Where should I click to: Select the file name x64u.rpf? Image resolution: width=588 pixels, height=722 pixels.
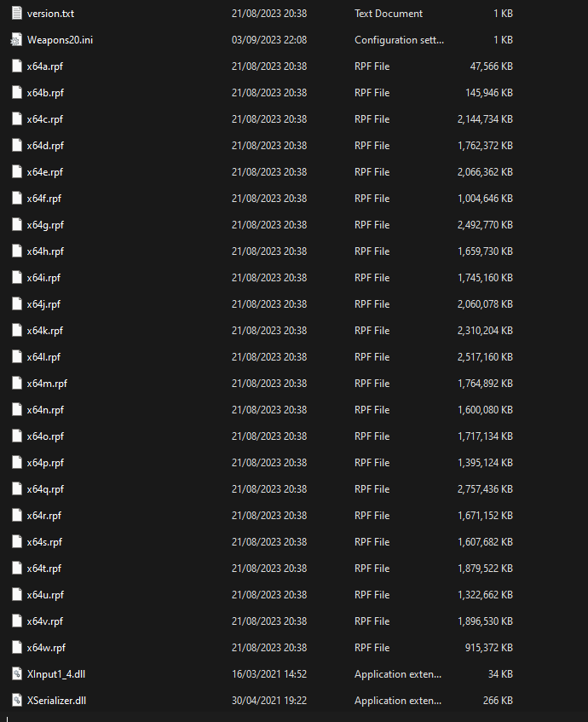click(45, 595)
